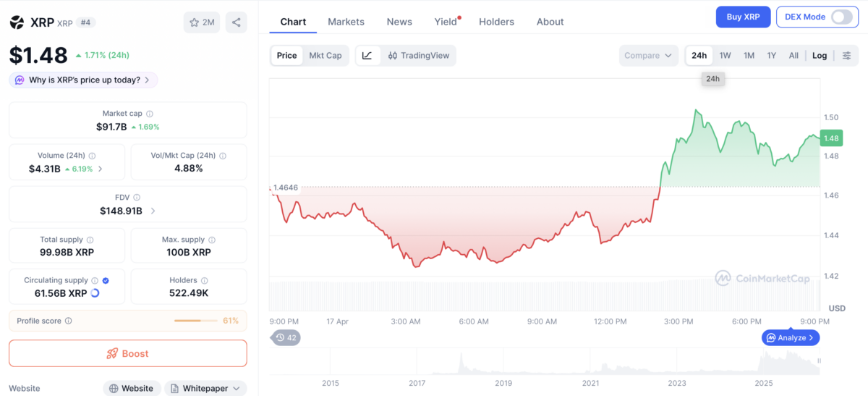Click the 61% profile score value
Viewport: 868px width, 396px height.
tap(231, 321)
